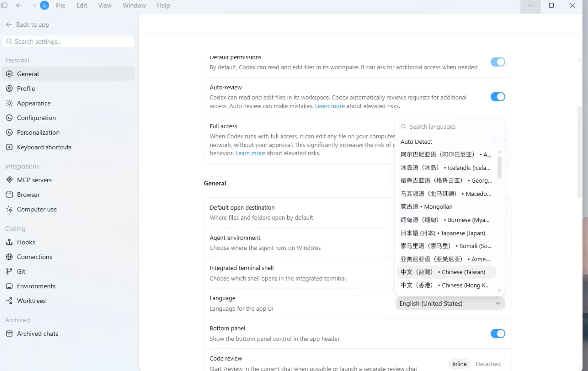The height and width of the screenshot is (371, 588).
Task: Click the magnifier icon in Search languages
Action: (x=404, y=127)
